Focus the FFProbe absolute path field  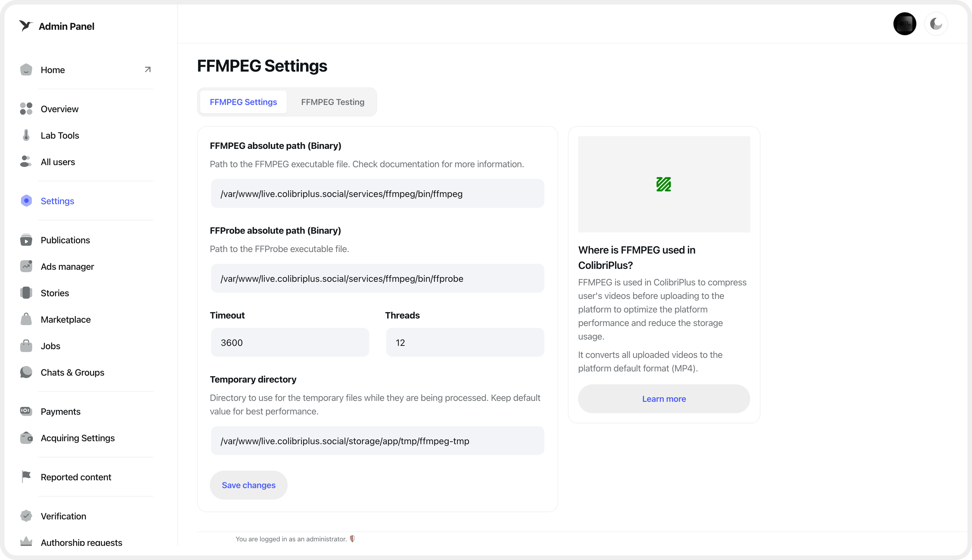(x=377, y=278)
